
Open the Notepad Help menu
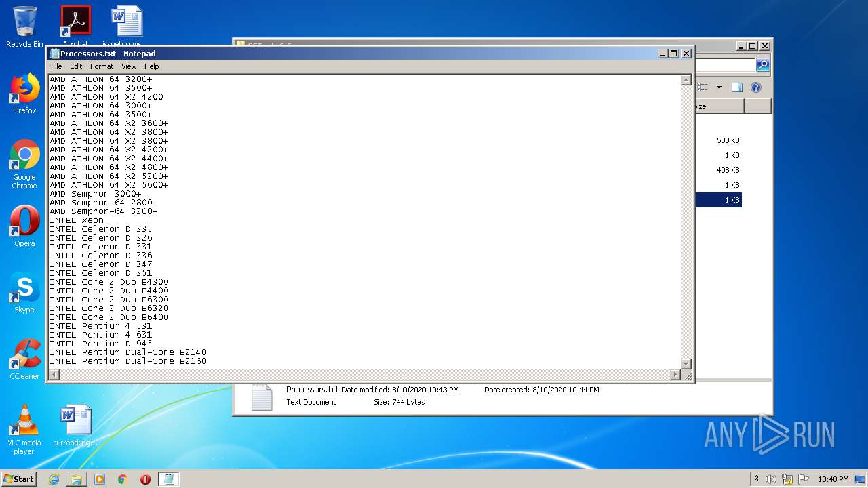pos(152,66)
